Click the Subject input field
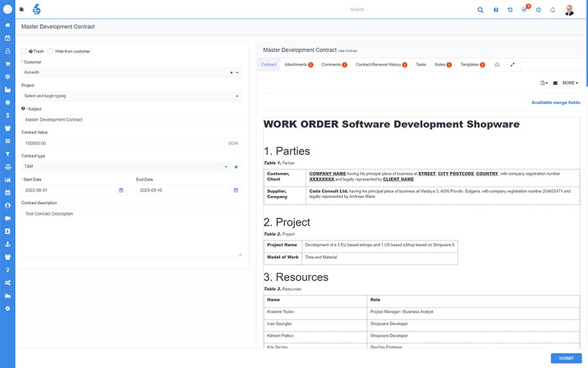The image size is (588, 368). (131, 120)
